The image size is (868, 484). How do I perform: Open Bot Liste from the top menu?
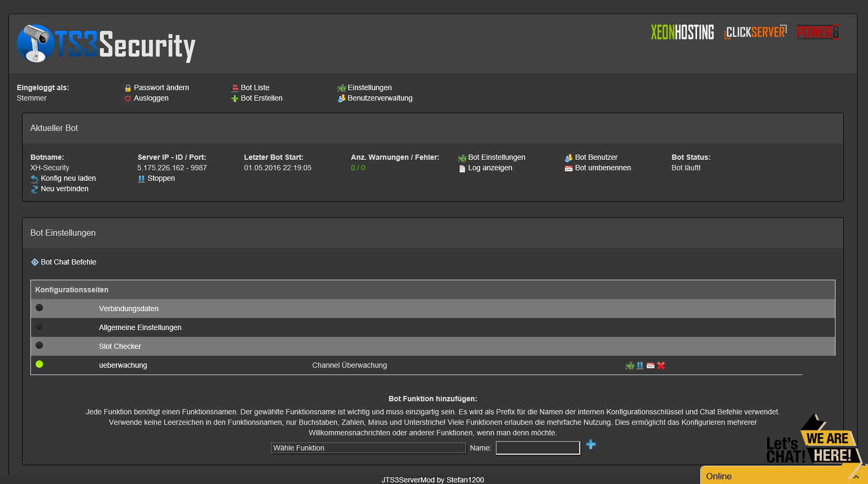click(x=255, y=87)
